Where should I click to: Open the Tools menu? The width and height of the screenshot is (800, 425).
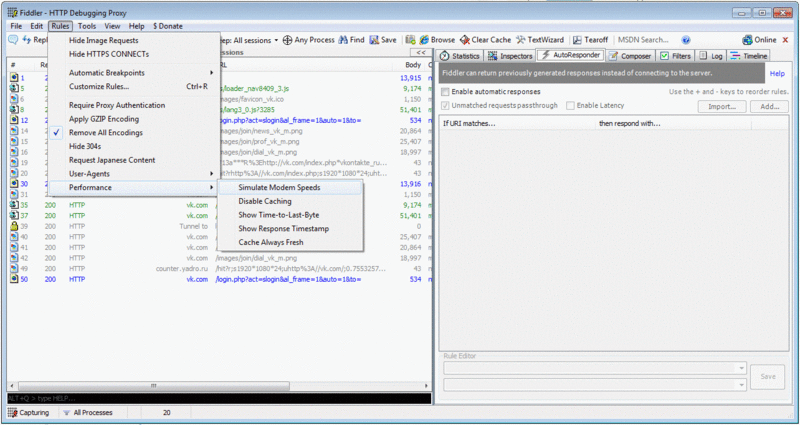[x=87, y=26]
